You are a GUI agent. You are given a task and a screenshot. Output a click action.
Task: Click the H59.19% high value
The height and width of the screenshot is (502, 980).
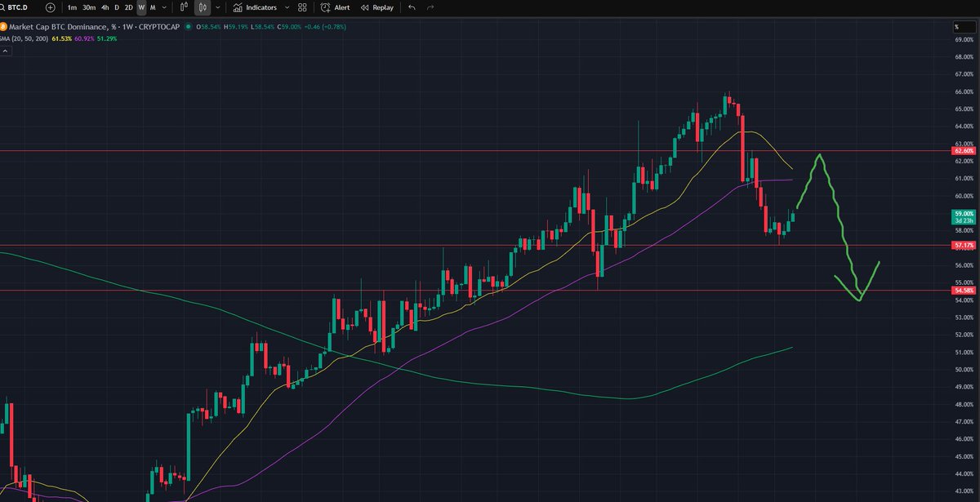click(235, 27)
